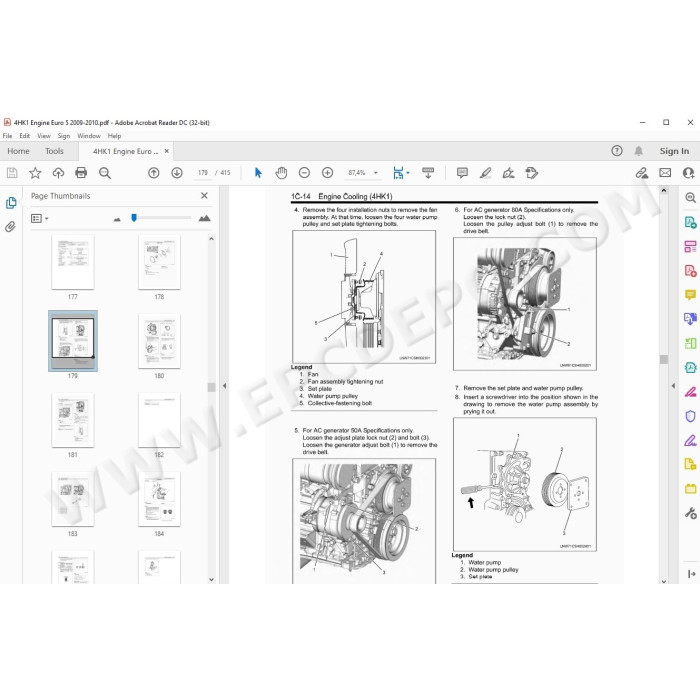Open More Tools wrench icon

[690, 513]
